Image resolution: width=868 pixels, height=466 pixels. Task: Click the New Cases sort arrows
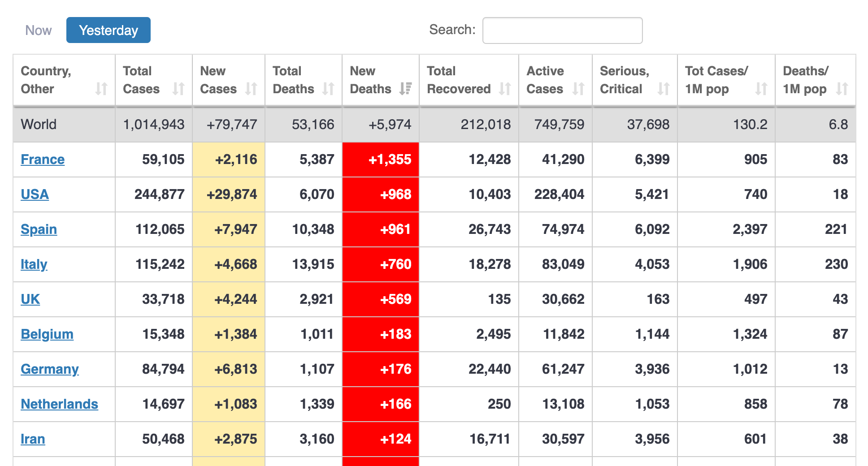click(x=251, y=89)
